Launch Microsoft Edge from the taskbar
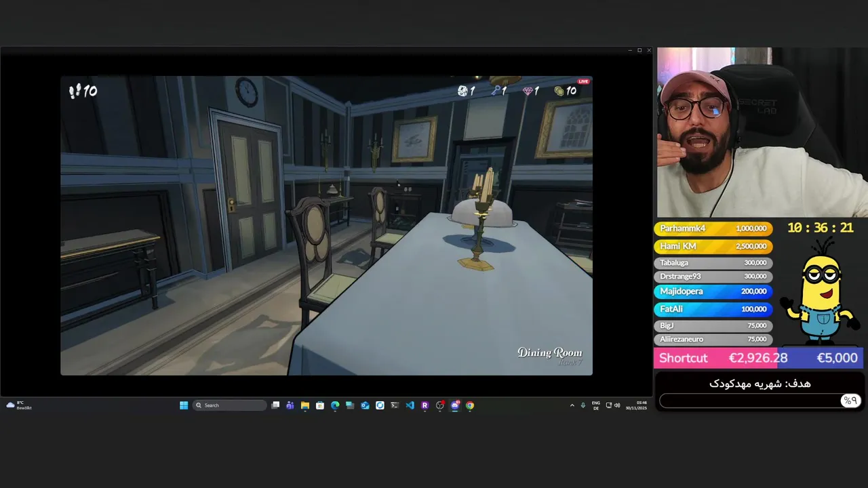The width and height of the screenshot is (868, 488). (335, 405)
